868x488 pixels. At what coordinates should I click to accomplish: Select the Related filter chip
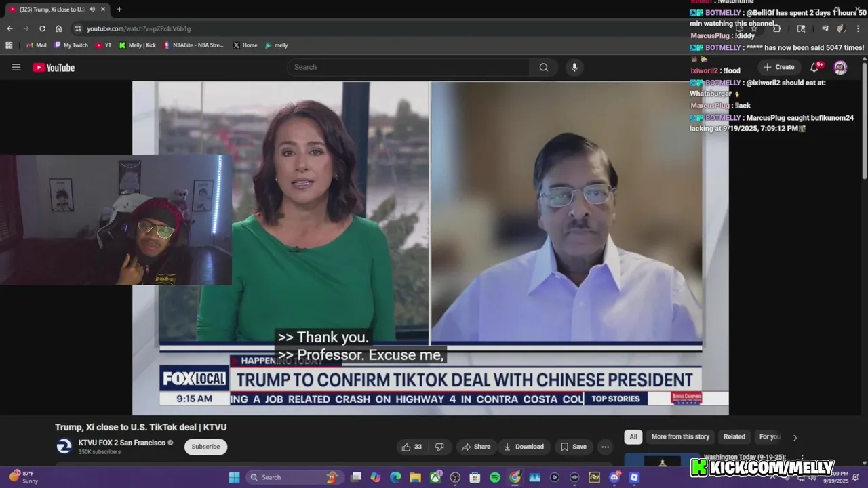coord(734,437)
